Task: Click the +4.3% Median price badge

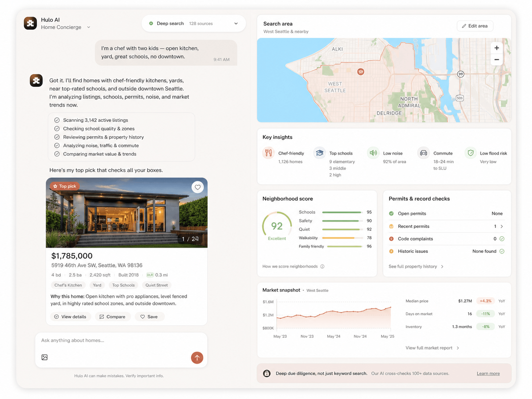Action: pyautogui.click(x=485, y=301)
